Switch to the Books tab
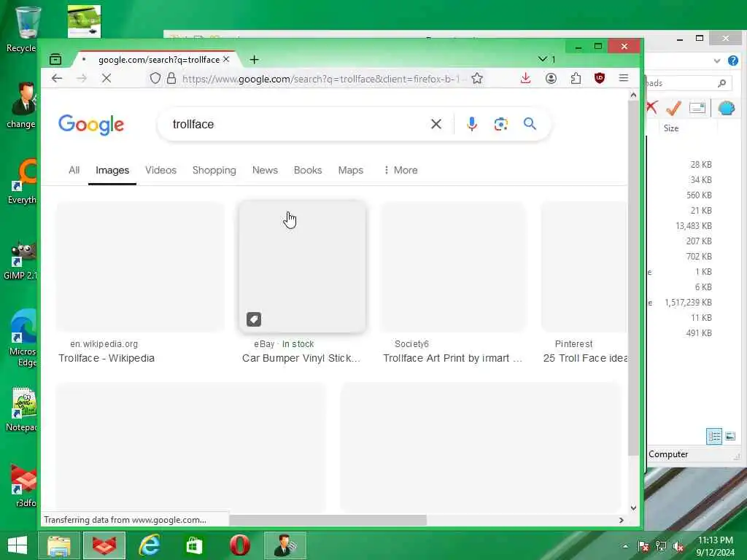This screenshot has height=560, width=747. click(x=308, y=170)
